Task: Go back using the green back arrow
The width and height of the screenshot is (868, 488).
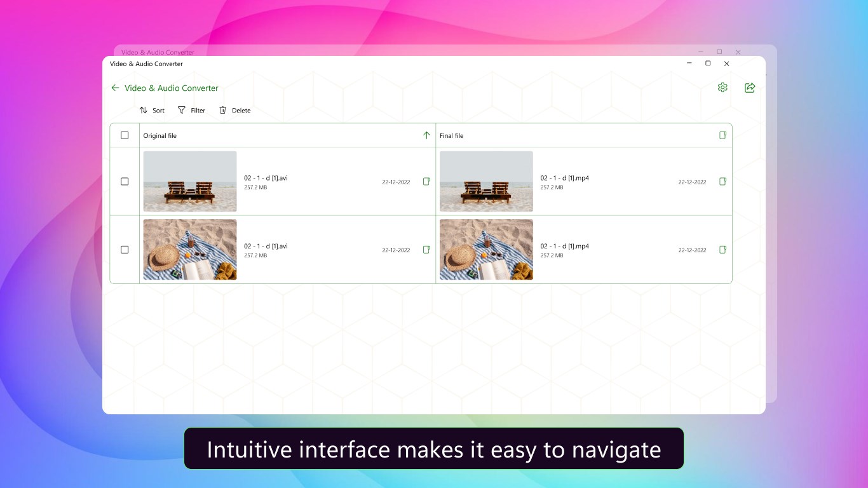Action: coord(115,88)
